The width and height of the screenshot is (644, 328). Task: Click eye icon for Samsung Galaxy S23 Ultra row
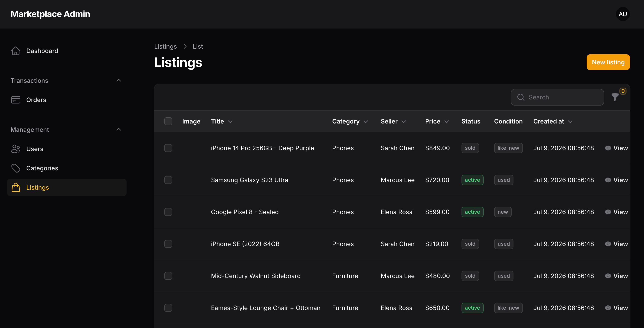pos(608,180)
